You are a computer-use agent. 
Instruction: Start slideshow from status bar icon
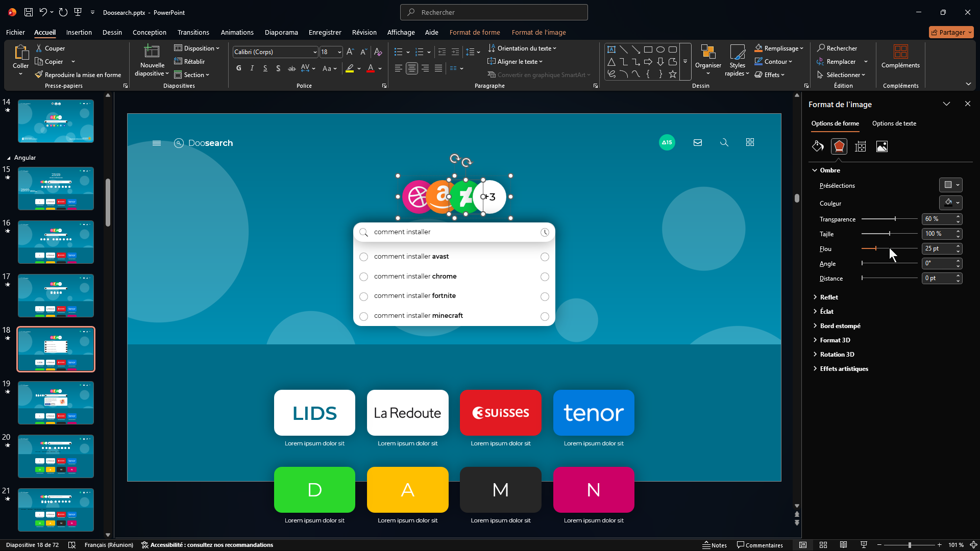pos(864,545)
